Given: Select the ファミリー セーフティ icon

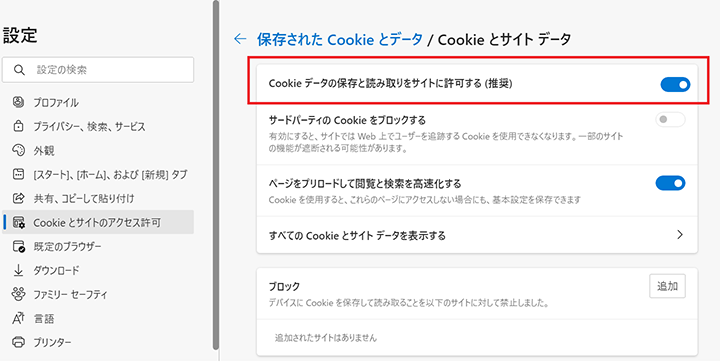Looking at the screenshot, I should (18, 294).
